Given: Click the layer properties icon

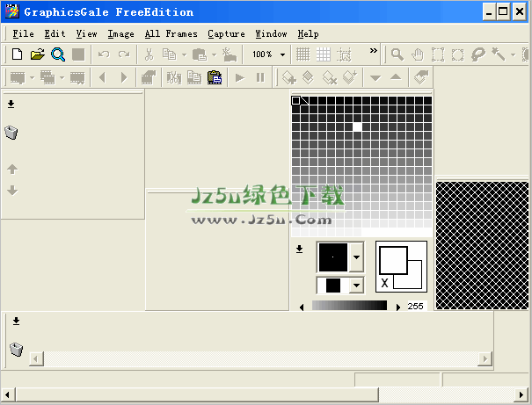Looking at the screenshot, I should pos(421,77).
